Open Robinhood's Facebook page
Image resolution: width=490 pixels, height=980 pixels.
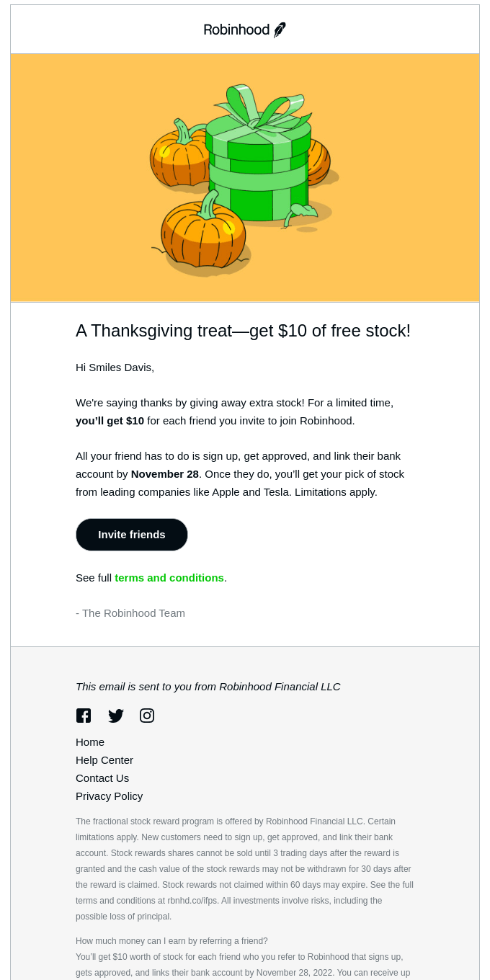(84, 715)
